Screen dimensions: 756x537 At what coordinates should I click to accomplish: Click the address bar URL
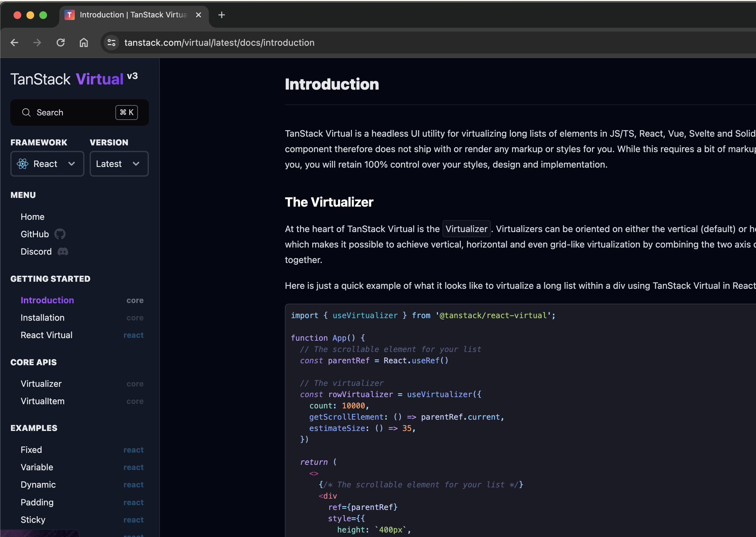[219, 43]
